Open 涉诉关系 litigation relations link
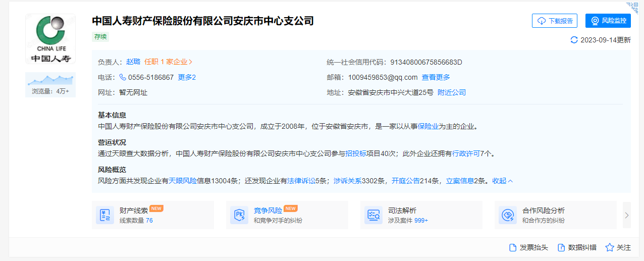 [x=348, y=181]
